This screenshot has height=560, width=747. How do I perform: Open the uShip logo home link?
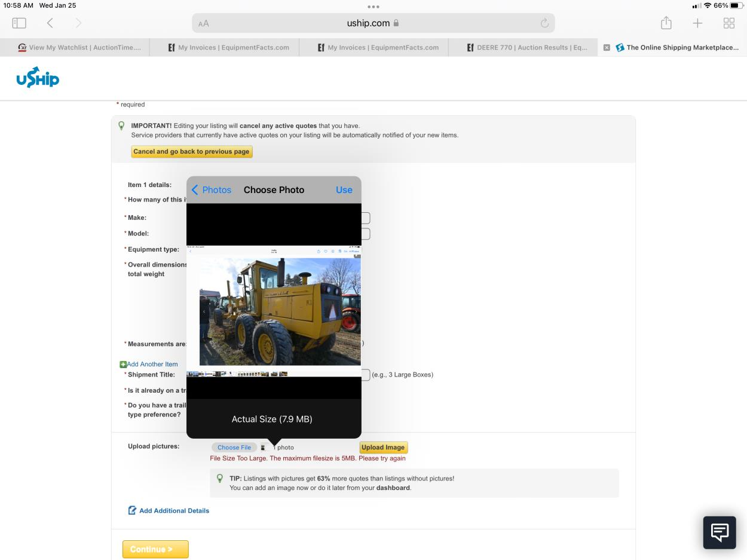coord(38,78)
